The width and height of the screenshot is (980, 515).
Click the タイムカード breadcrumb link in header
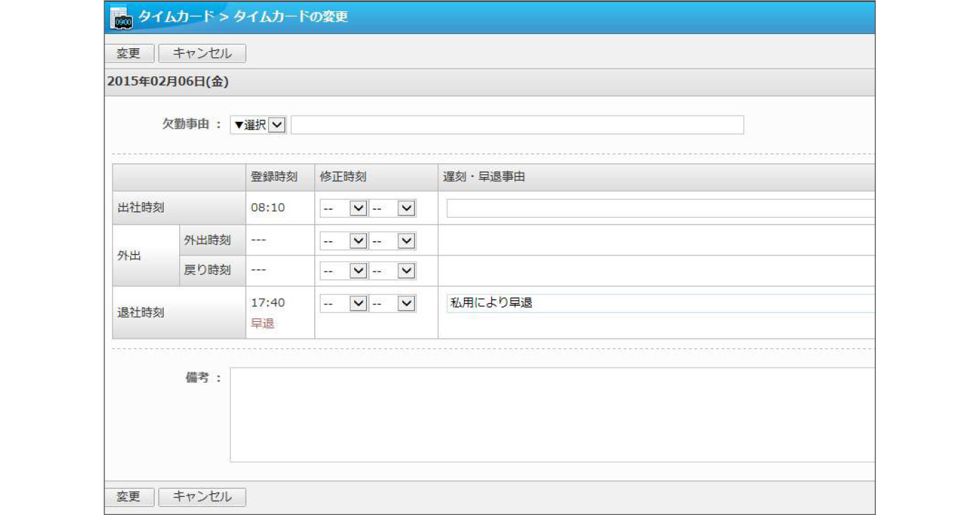pyautogui.click(x=176, y=17)
